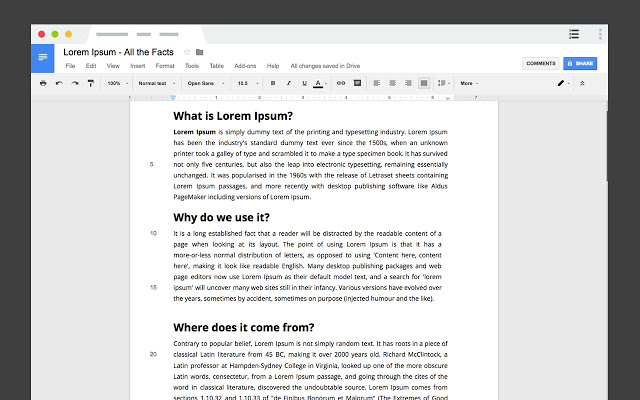Open the View menu
This screenshot has height=400, width=640.
[x=113, y=66]
